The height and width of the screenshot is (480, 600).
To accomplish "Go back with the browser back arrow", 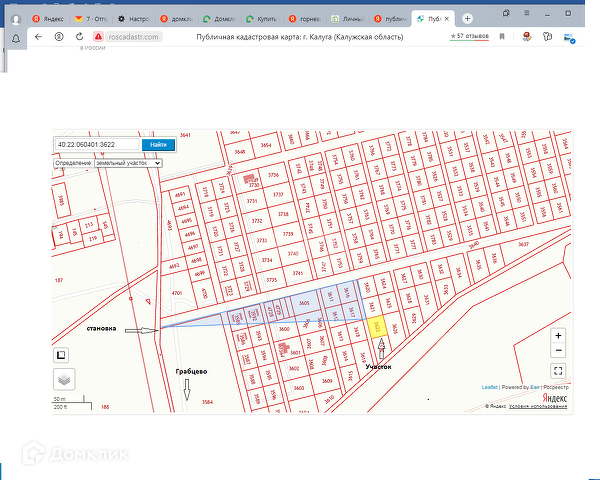I will [38, 36].
